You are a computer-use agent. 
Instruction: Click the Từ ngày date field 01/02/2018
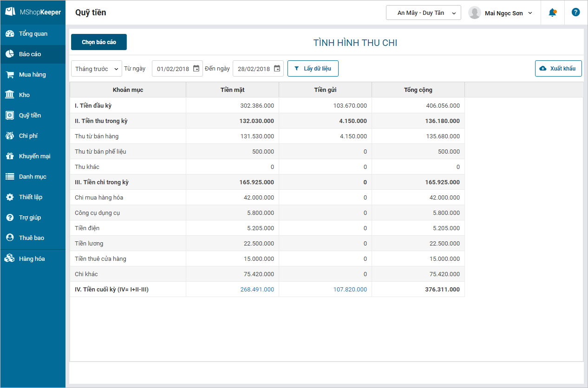pyautogui.click(x=177, y=69)
